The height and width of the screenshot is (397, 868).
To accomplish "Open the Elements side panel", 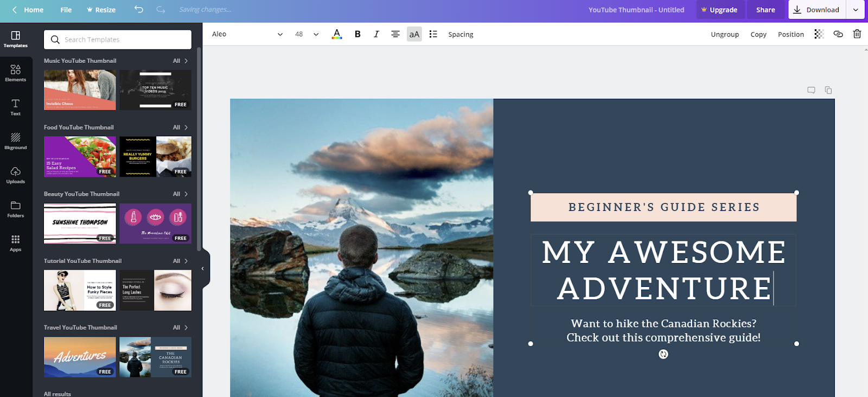I will (16, 73).
